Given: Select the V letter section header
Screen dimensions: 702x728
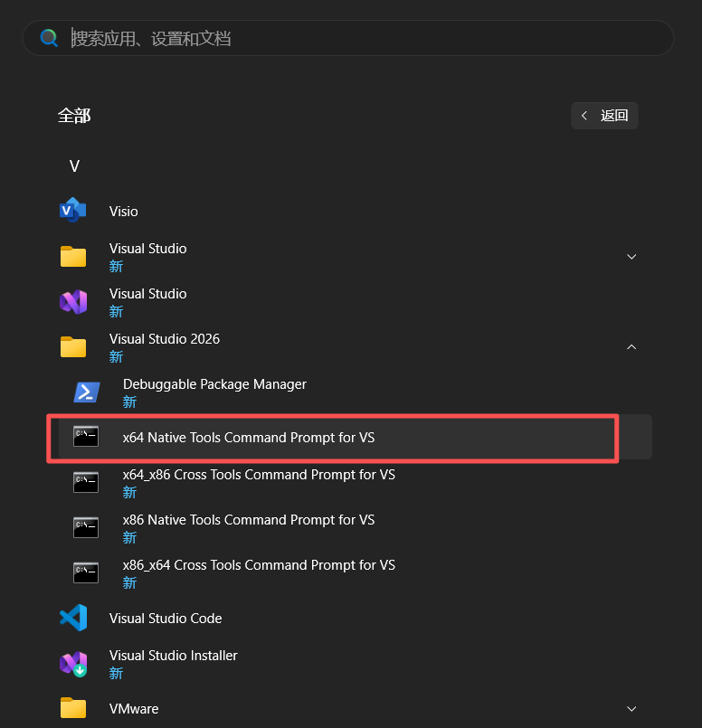Looking at the screenshot, I should tap(74, 166).
